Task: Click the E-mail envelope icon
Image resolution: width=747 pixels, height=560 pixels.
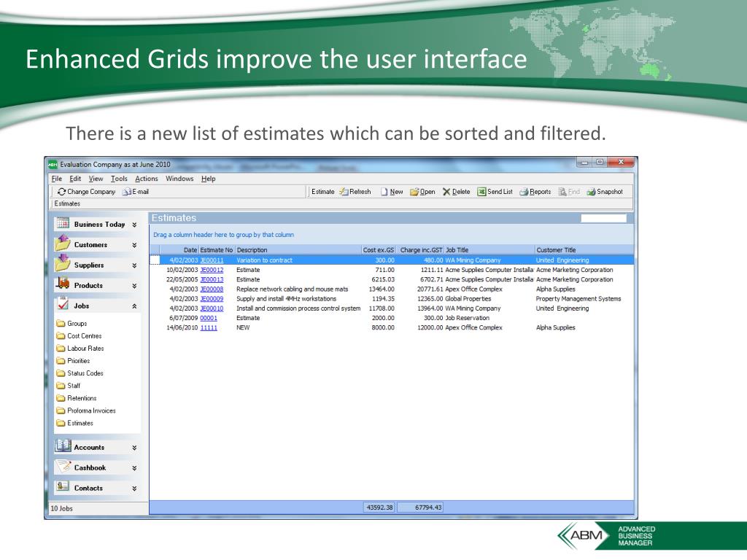Action: tap(127, 192)
